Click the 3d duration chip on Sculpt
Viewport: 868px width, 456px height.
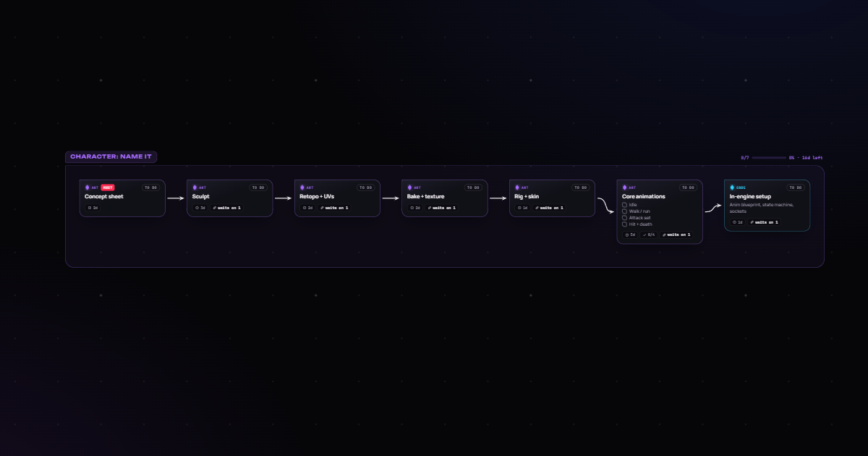click(200, 208)
